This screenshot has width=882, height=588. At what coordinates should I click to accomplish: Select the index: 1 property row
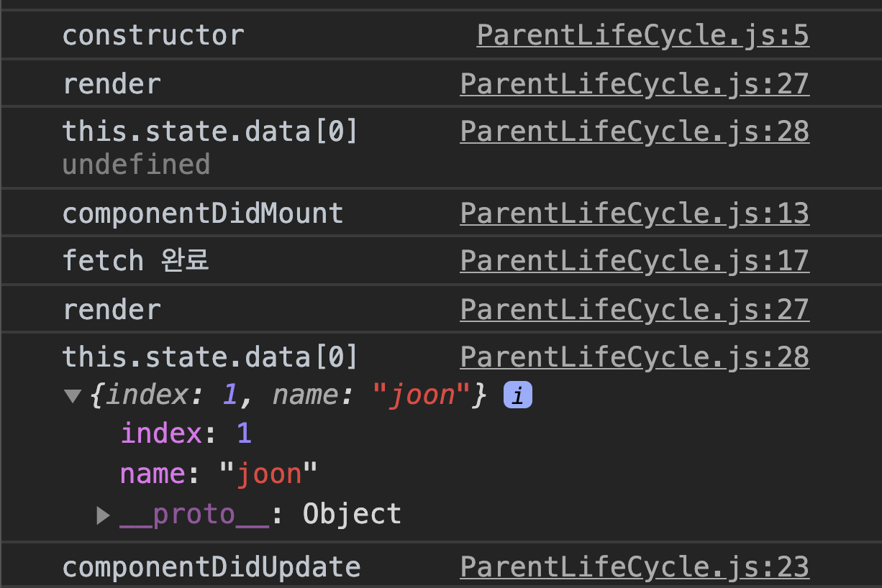[x=186, y=433]
